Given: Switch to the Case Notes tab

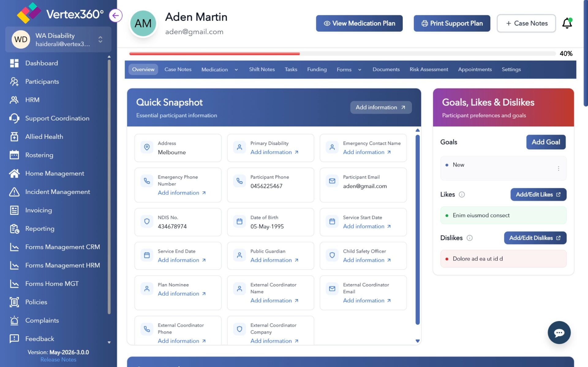Looking at the screenshot, I should 178,69.
